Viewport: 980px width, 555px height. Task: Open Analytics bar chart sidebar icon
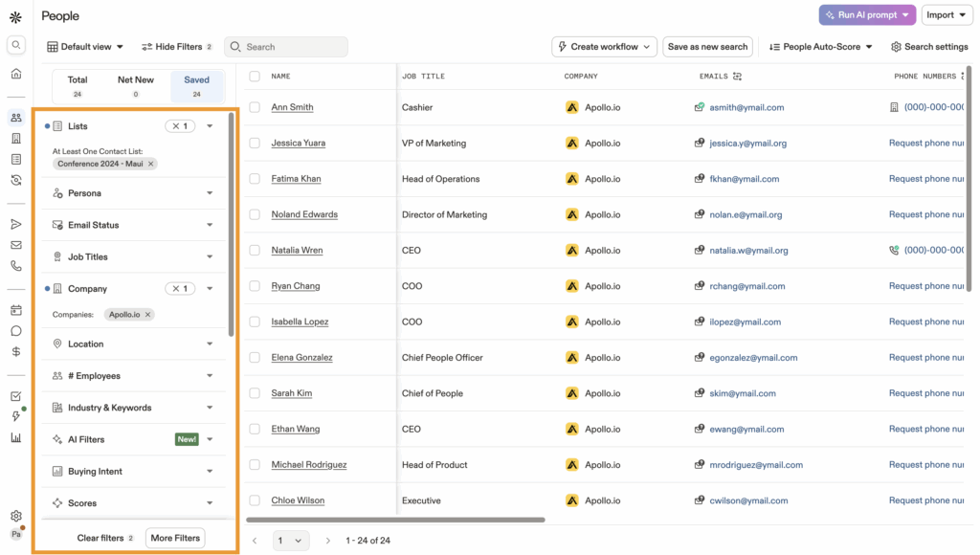click(16, 437)
